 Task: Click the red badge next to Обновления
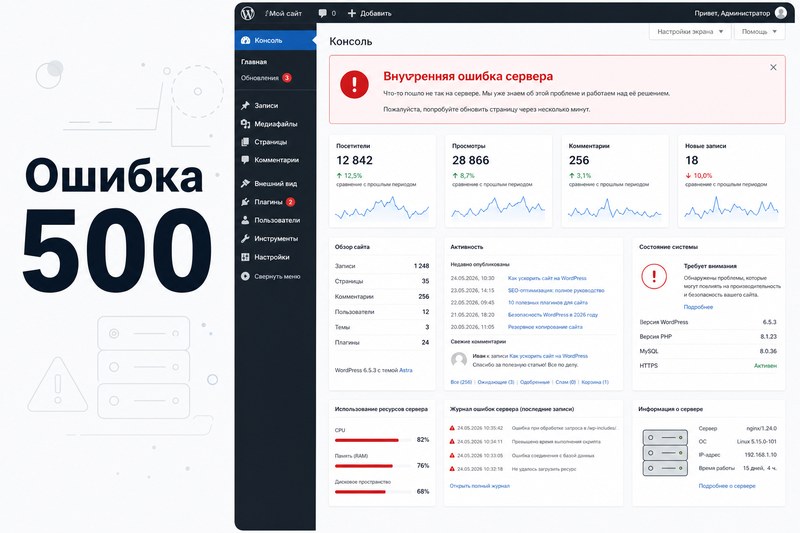287,78
